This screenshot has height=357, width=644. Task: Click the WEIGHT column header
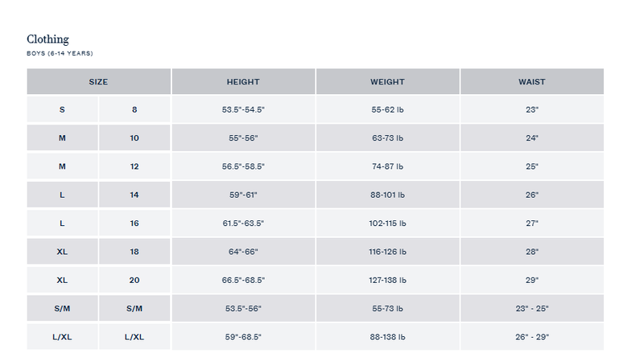[x=387, y=82]
